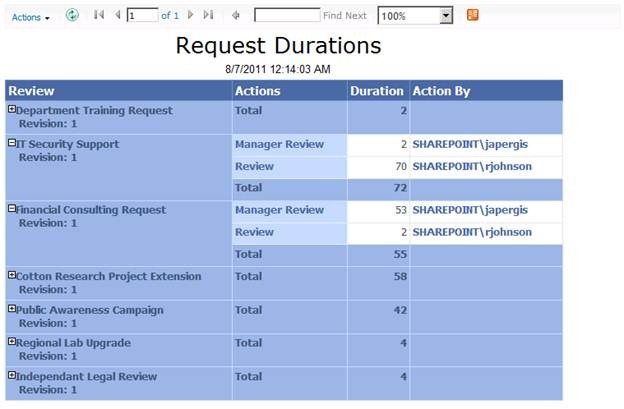
Task: Expand Department Training Request row
Action: click(12, 109)
